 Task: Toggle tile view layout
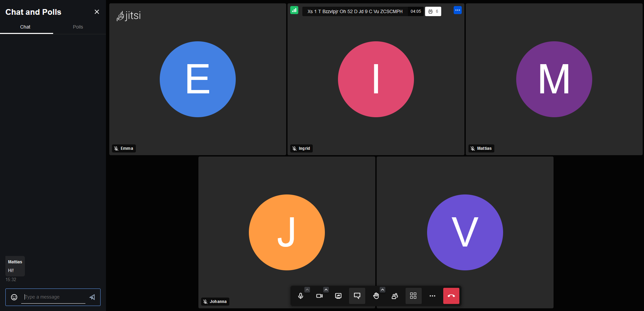coord(413,296)
